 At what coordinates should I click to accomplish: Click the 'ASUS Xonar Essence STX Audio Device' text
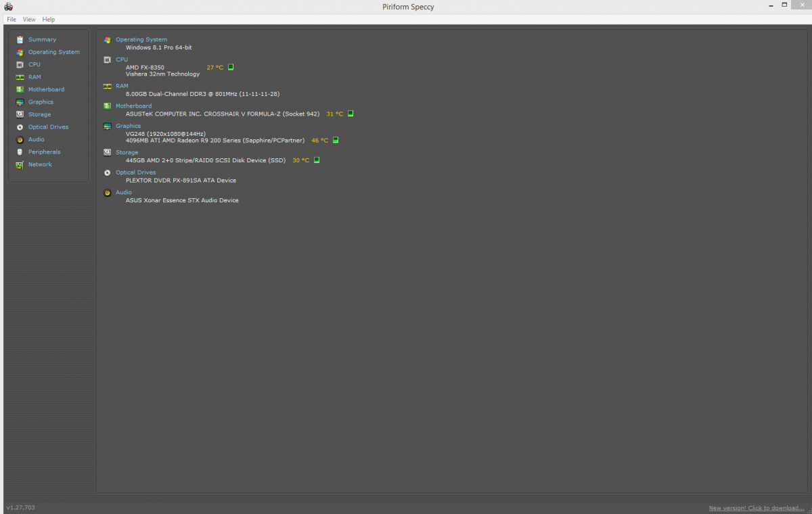coord(182,200)
